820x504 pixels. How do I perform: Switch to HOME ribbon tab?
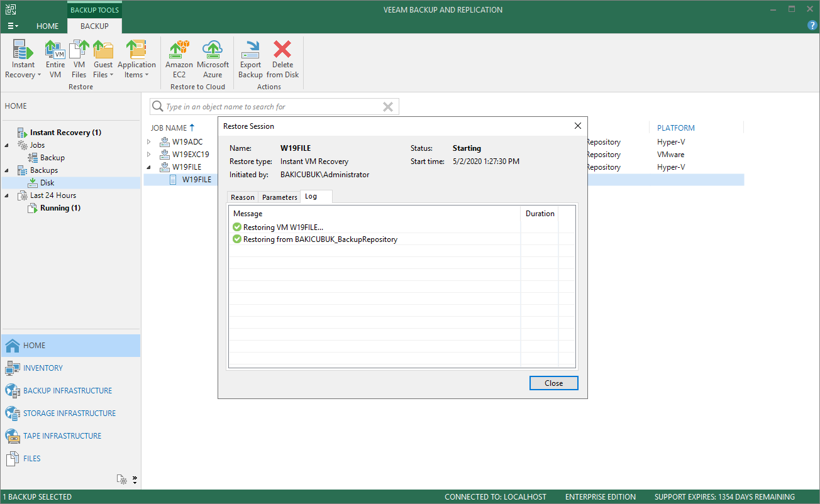48,26
